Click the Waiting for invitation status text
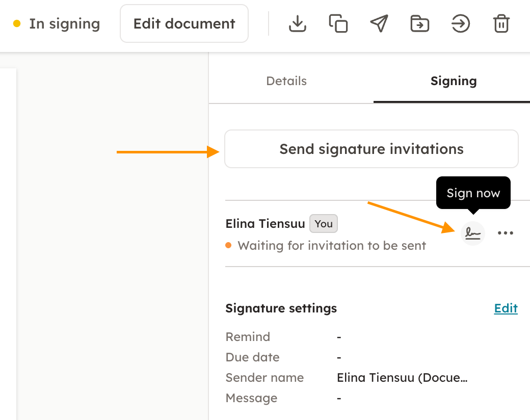 [x=332, y=246]
